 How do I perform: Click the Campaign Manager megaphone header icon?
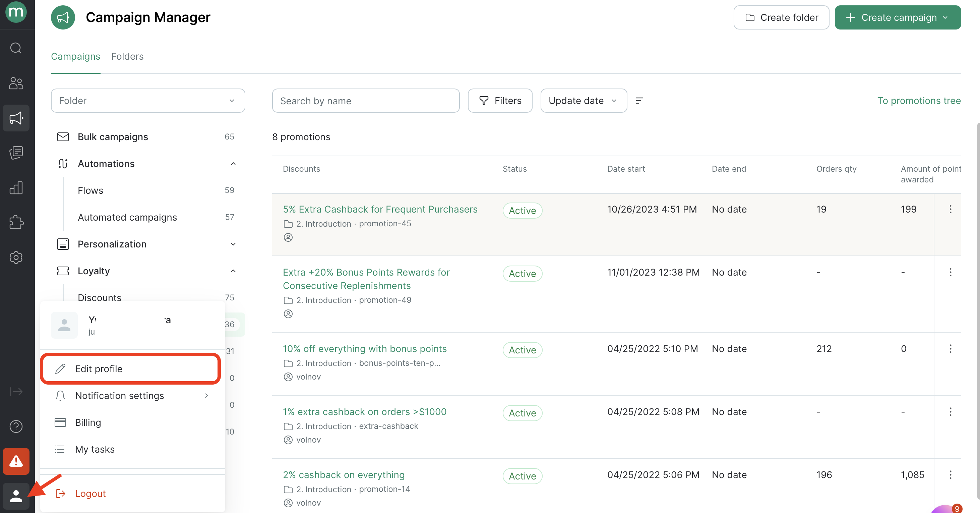pyautogui.click(x=63, y=17)
